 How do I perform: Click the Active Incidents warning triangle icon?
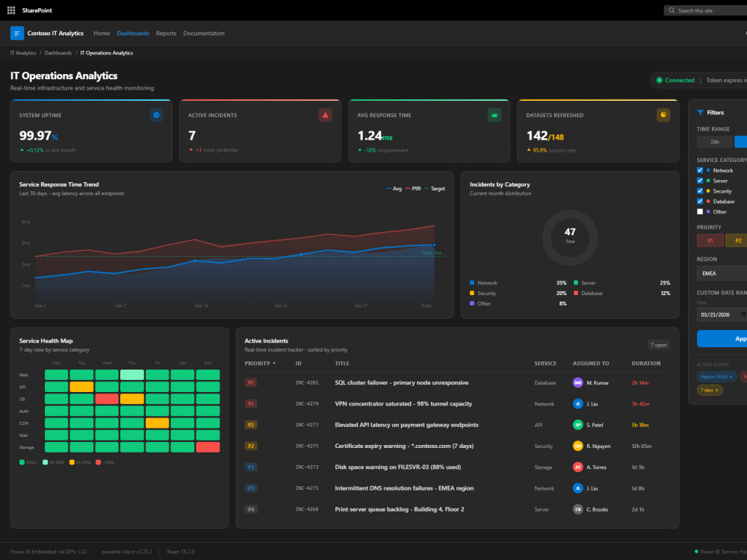[x=326, y=115]
